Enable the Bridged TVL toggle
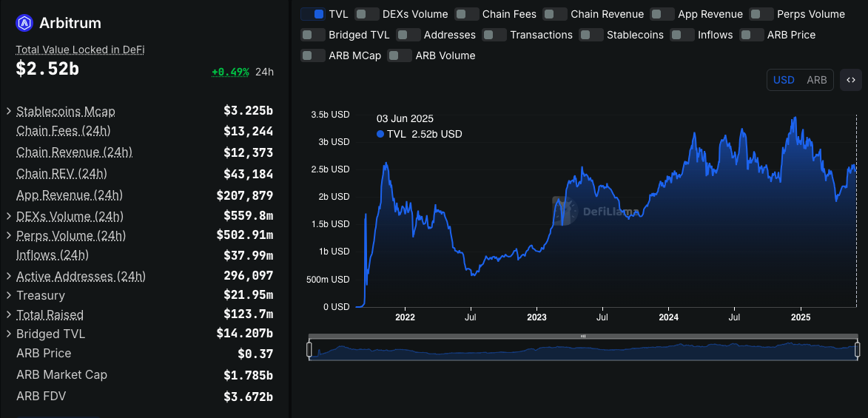Viewport: 868px width, 418px height. pyautogui.click(x=313, y=35)
